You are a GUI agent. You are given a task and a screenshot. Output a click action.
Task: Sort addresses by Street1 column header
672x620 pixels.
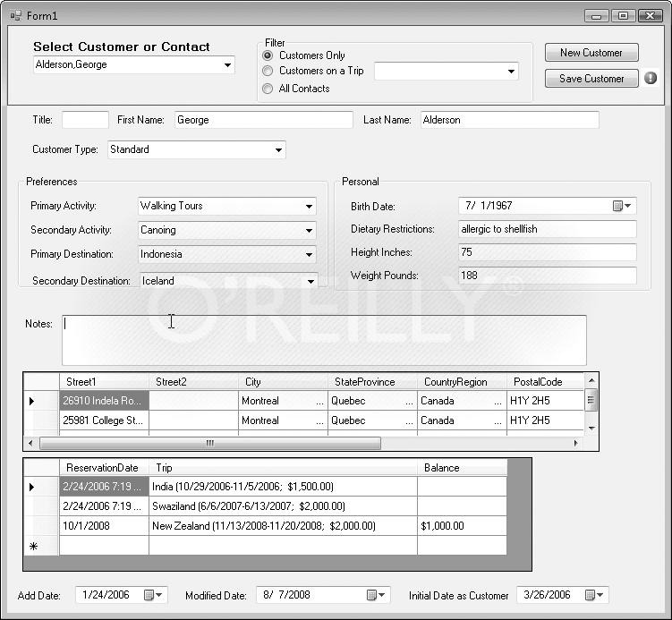[x=104, y=382]
